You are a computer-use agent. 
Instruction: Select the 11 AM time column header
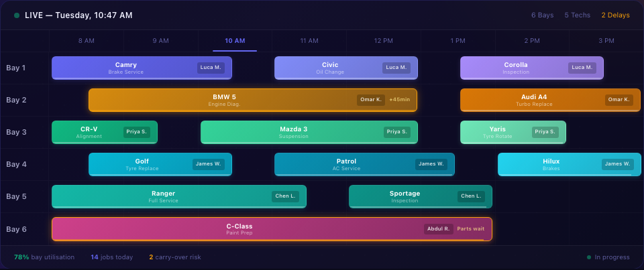309,41
